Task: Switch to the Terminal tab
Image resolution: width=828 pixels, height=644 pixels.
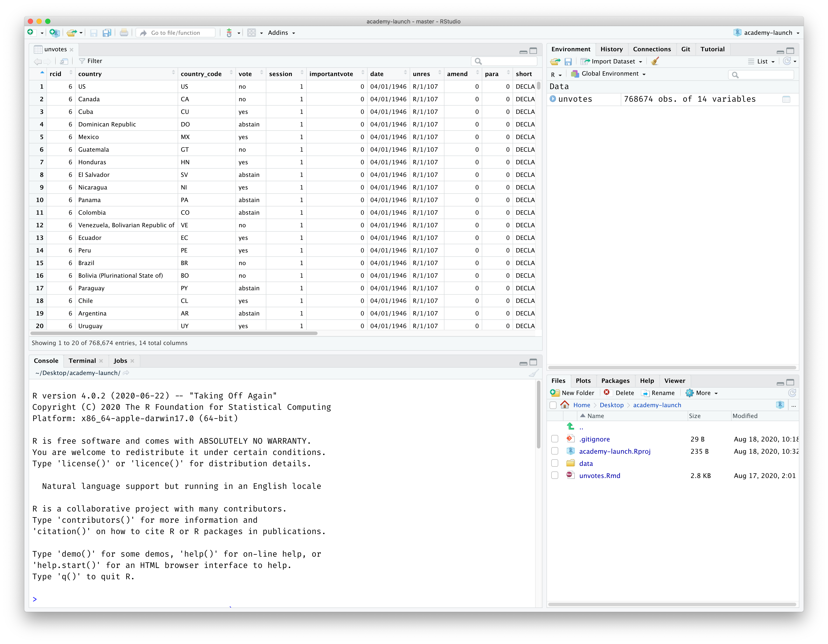Action: 82,361
